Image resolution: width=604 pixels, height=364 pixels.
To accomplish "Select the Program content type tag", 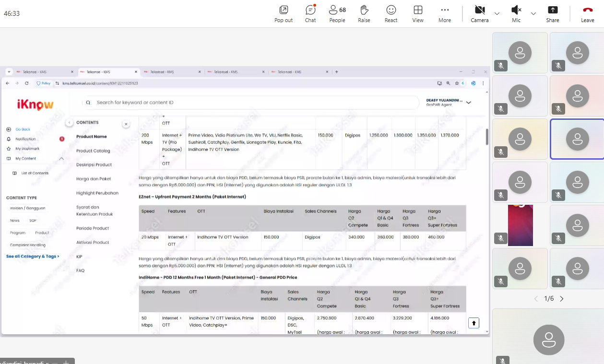I will click(x=18, y=233).
